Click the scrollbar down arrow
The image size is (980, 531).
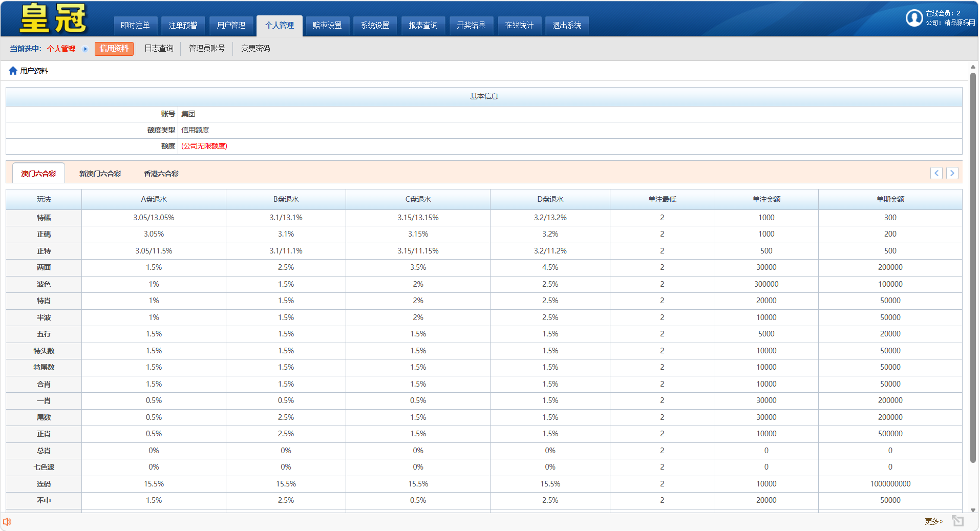click(x=973, y=510)
